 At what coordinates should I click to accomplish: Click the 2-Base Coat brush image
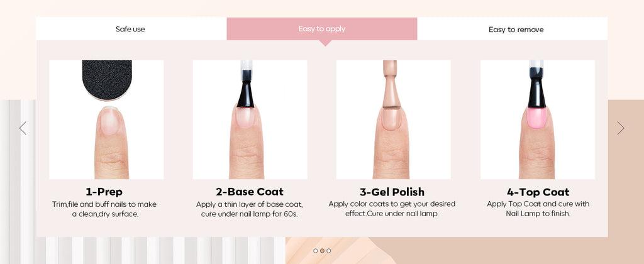[x=250, y=119]
